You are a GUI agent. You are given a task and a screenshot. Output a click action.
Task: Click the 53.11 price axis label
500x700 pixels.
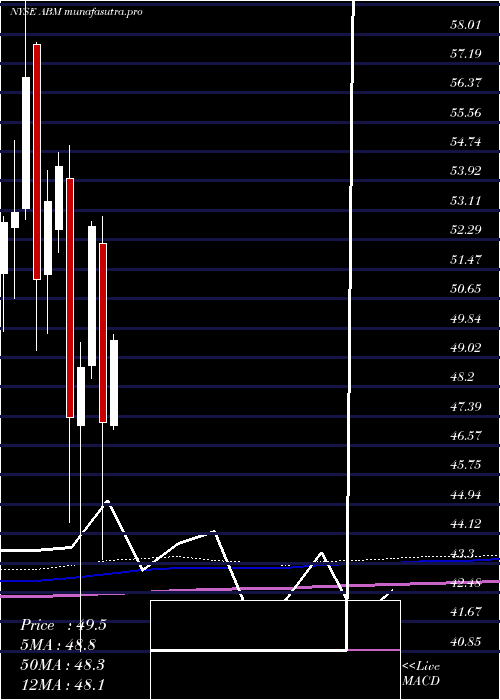465,200
